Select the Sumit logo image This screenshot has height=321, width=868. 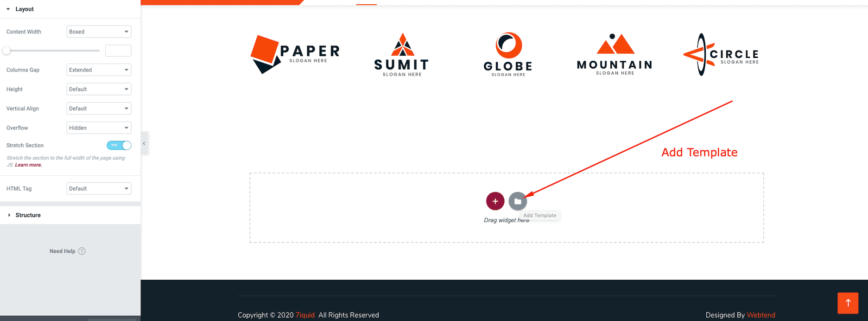[x=402, y=55]
